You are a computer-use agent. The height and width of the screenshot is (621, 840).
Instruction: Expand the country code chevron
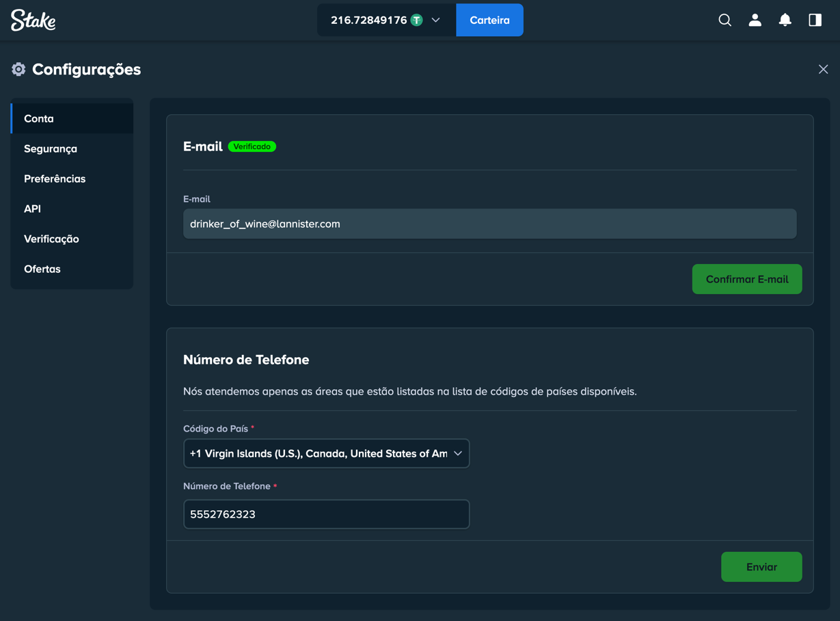tap(459, 453)
